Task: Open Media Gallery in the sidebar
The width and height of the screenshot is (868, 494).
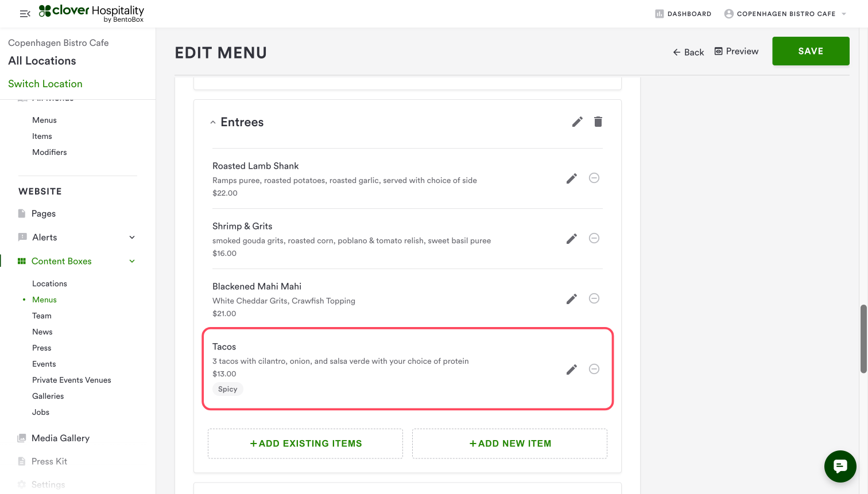Action: 60,438
